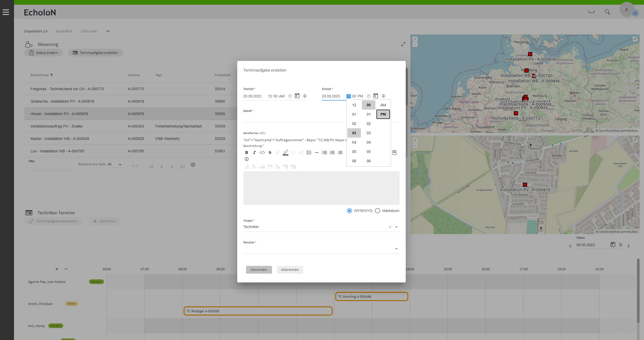Cancel the dialog with Abbrechen
Image resolution: width=644 pixels, height=340 pixels.
[290, 270]
